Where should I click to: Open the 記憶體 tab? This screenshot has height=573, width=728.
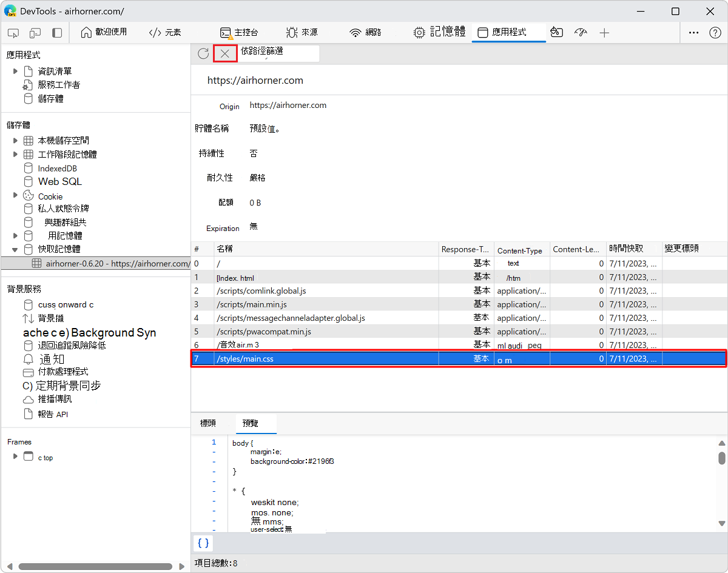coord(439,32)
